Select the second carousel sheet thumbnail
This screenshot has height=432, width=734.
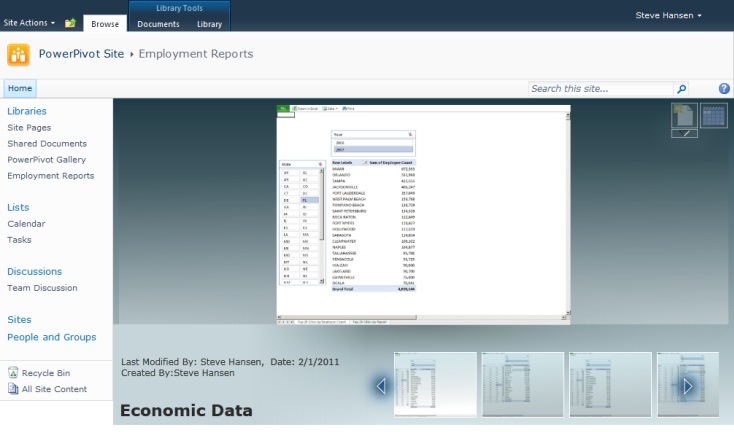[x=523, y=384]
